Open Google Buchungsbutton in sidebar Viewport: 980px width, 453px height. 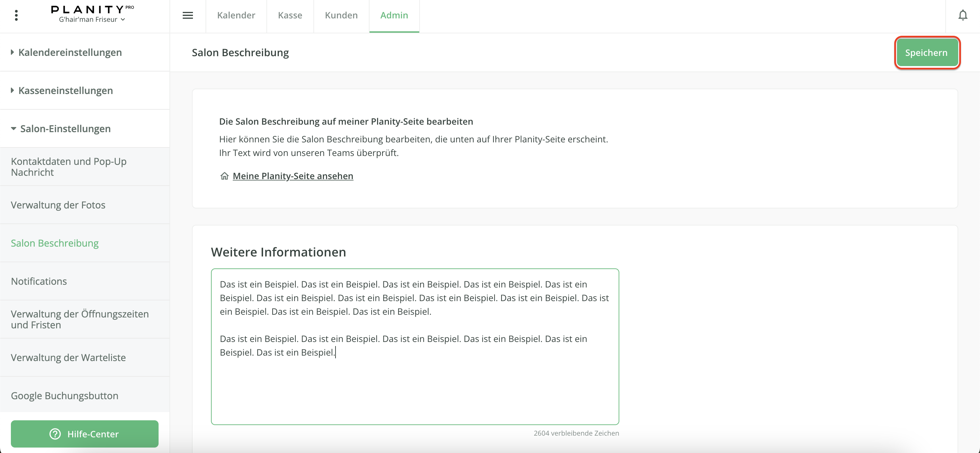click(64, 395)
